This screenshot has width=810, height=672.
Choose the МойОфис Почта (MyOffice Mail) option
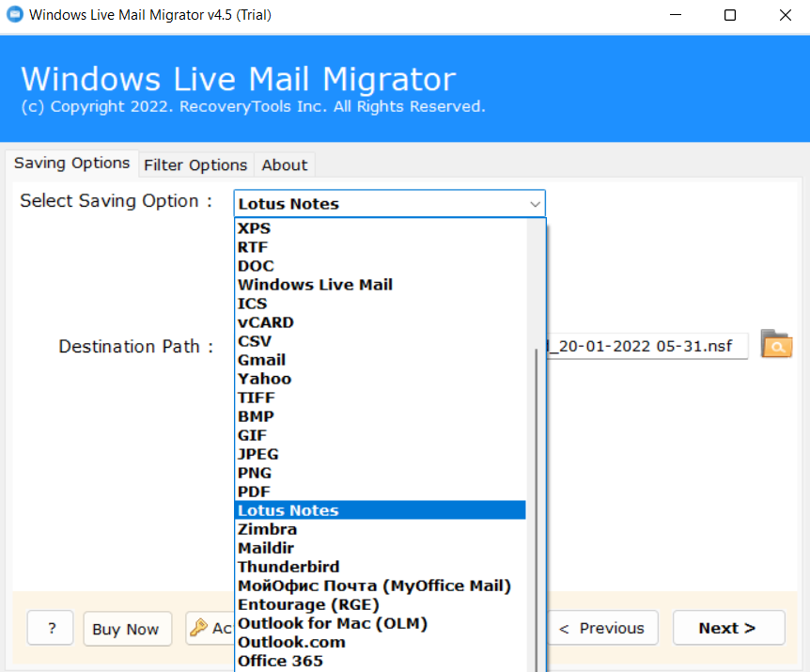[381, 586]
